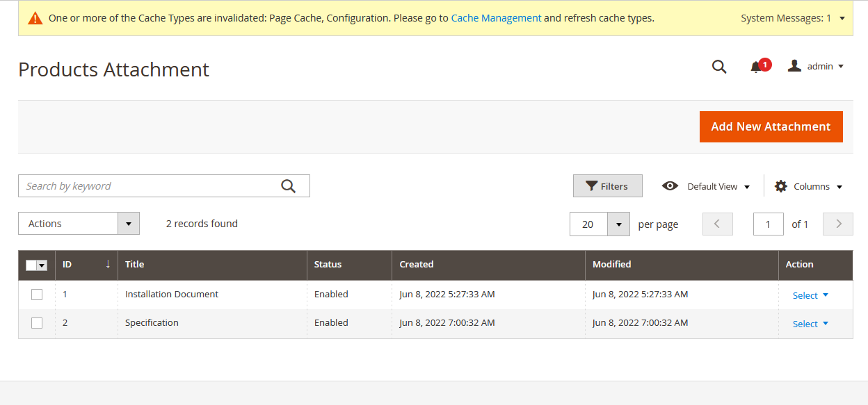Click the admin account avatar icon
The height and width of the screenshot is (405, 868).
pos(794,66)
